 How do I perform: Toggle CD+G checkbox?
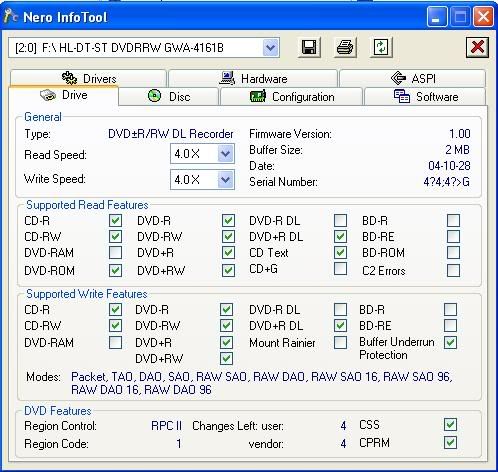340,268
